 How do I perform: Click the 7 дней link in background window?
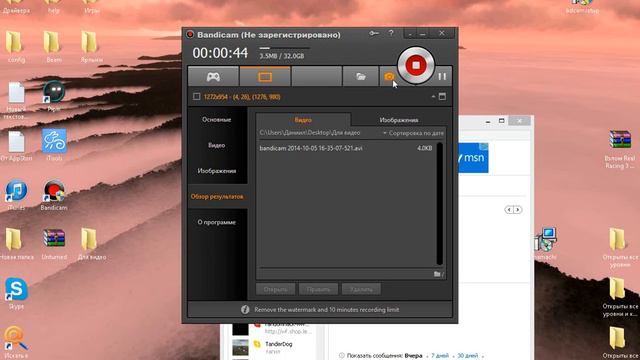(440, 356)
